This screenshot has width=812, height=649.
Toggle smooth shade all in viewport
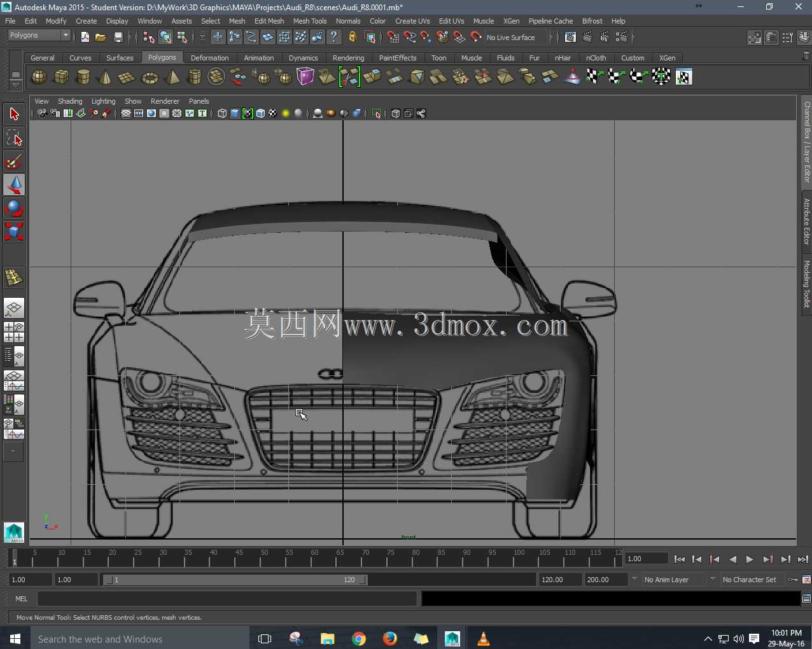[x=235, y=114]
